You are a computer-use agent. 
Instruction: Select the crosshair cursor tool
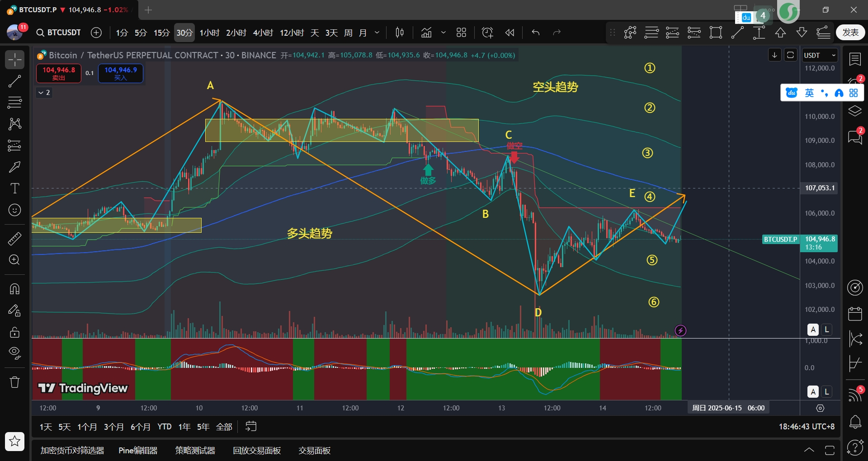point(14,60)
